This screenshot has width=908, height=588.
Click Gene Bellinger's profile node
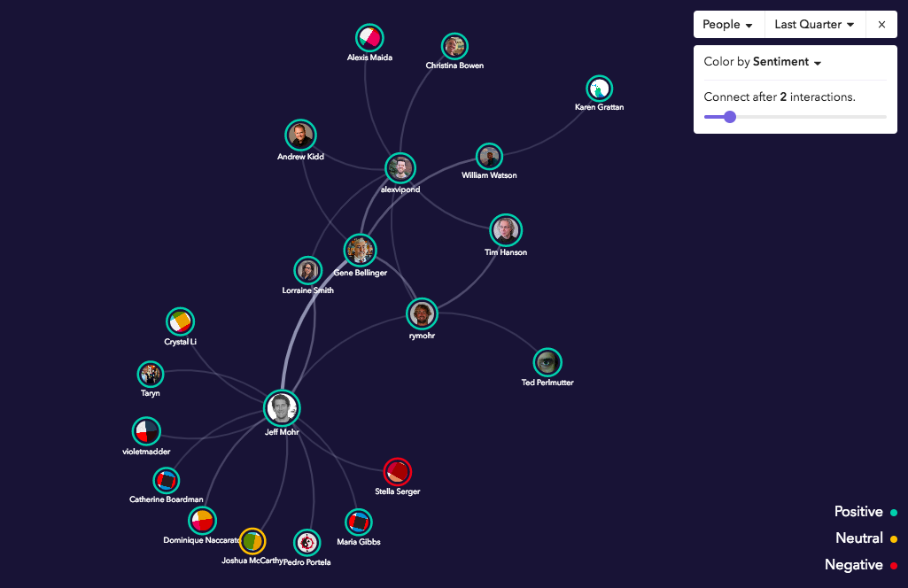pos(360,251)
